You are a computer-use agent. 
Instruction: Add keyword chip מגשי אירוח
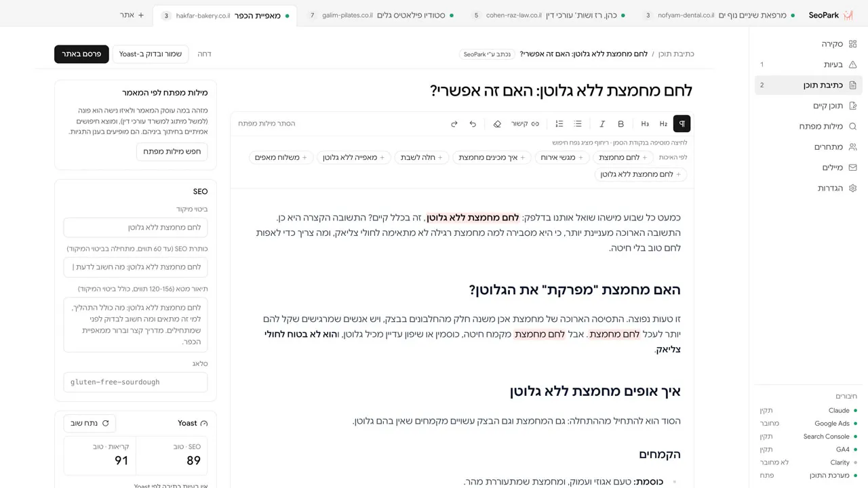[x=561, y=157]
